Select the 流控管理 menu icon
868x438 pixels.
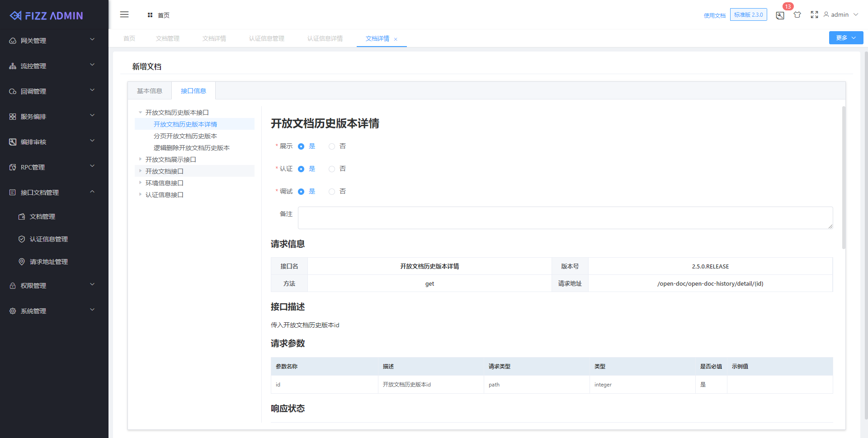click(12, 66)
